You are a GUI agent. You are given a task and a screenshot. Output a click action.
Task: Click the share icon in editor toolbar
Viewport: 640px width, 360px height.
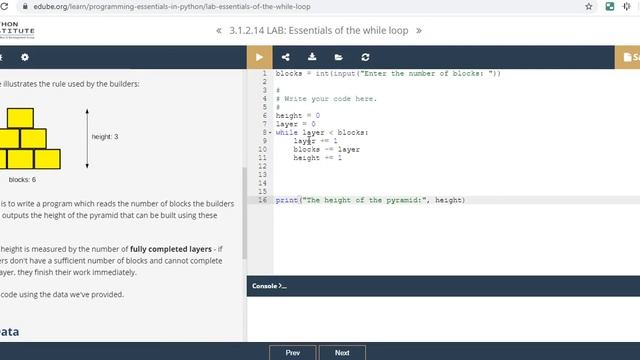pos(286,57)
